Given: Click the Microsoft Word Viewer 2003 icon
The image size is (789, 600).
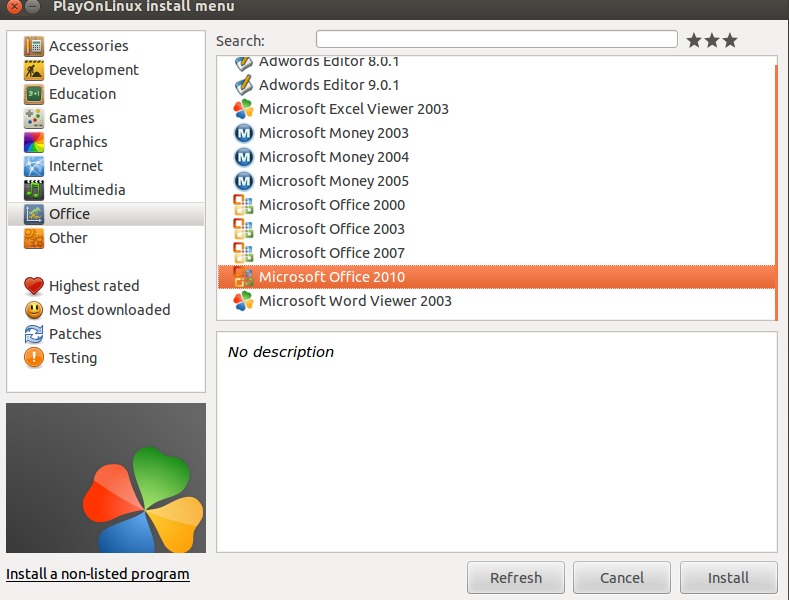Looking at the screenshot, I should click(244, 301).
